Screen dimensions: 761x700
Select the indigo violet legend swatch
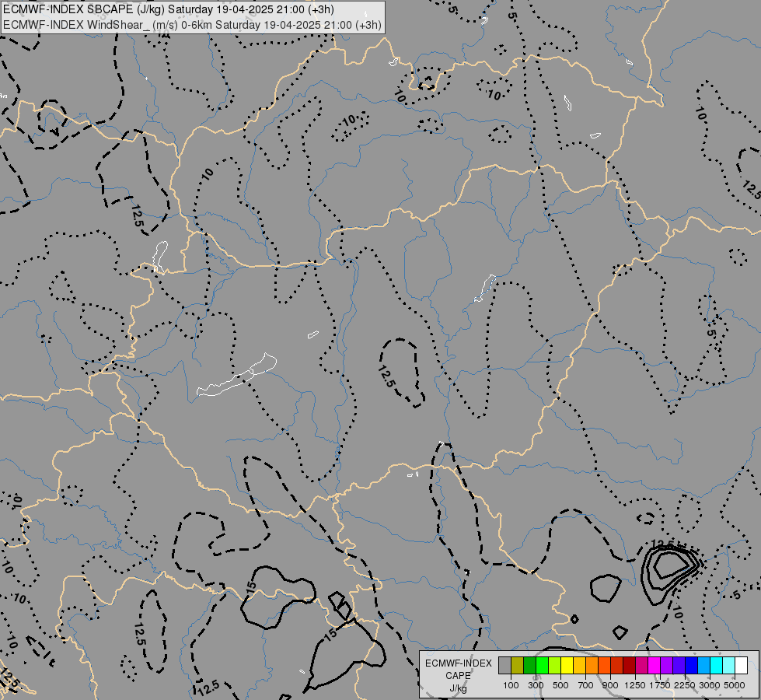pos(679,665)
